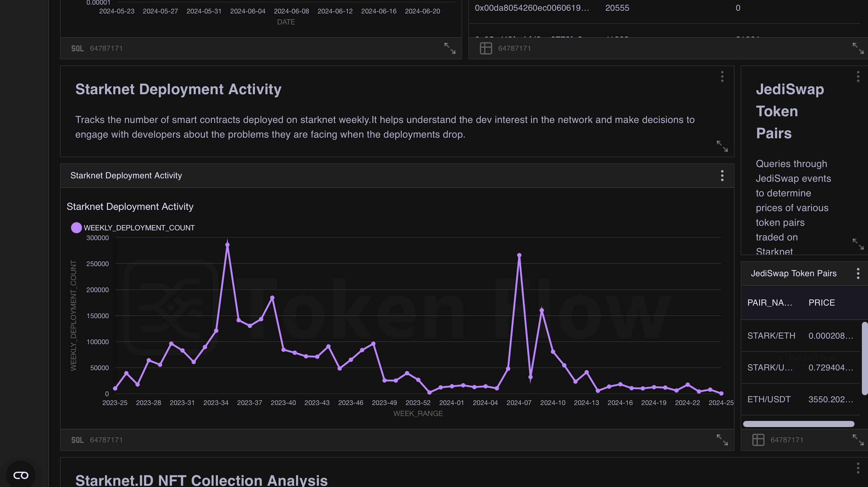Click query ID 64787171 under top-left chart

pos(106,49)
